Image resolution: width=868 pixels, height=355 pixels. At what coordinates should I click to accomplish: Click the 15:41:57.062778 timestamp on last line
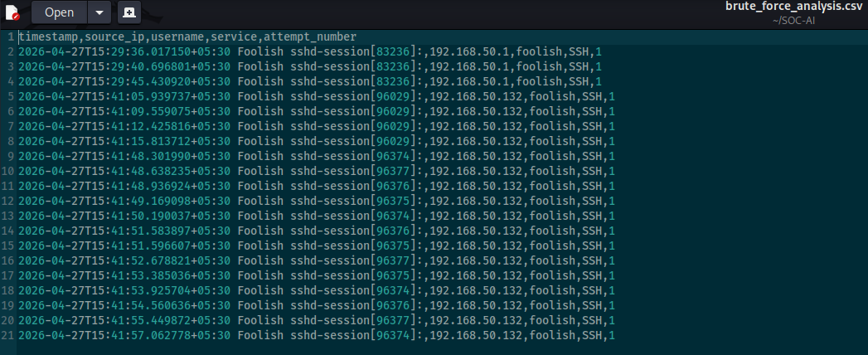point(124,335)
